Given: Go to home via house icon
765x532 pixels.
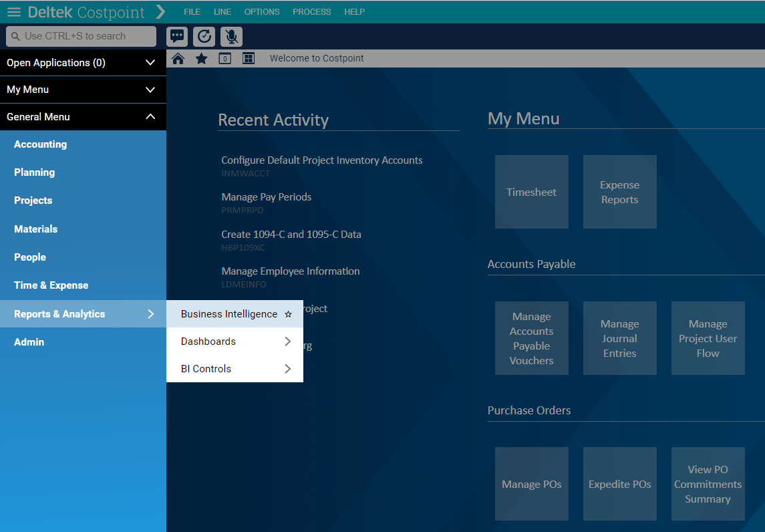Looking at the screenshot, I should click(x=178, y=59).
